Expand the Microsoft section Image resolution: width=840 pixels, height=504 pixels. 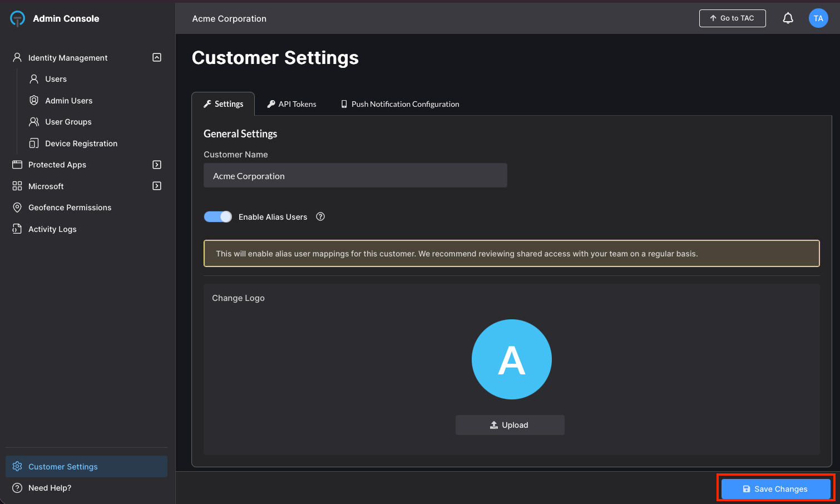[157, 186]
